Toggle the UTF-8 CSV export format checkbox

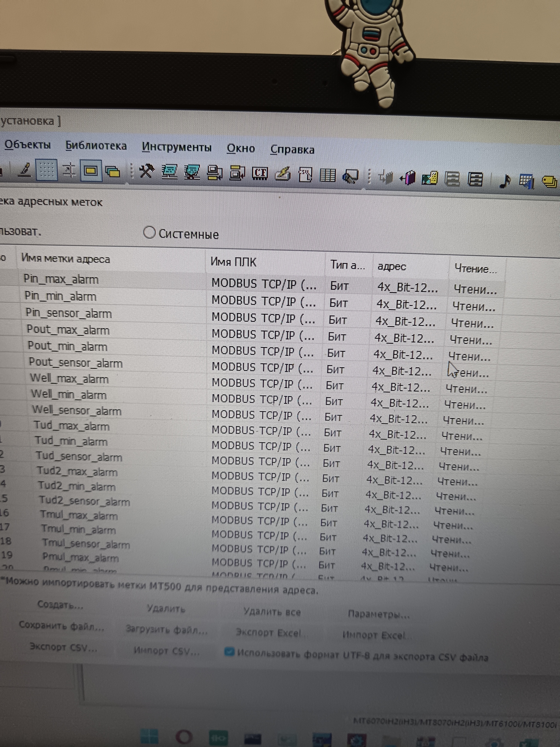229,652
